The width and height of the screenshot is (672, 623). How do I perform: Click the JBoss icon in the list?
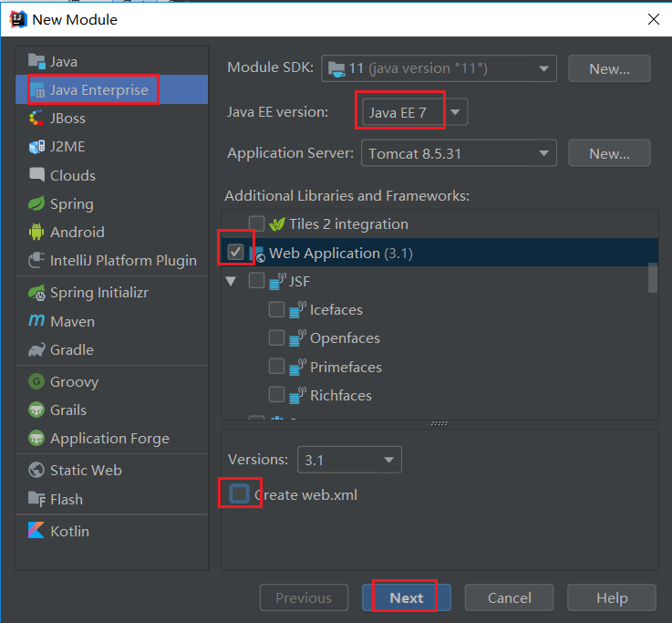click(x=36, y=119)
